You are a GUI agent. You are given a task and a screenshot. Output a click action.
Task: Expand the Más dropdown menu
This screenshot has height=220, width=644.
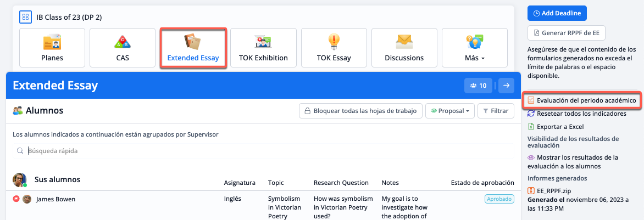pyautogui.click(x=474, y=48)
